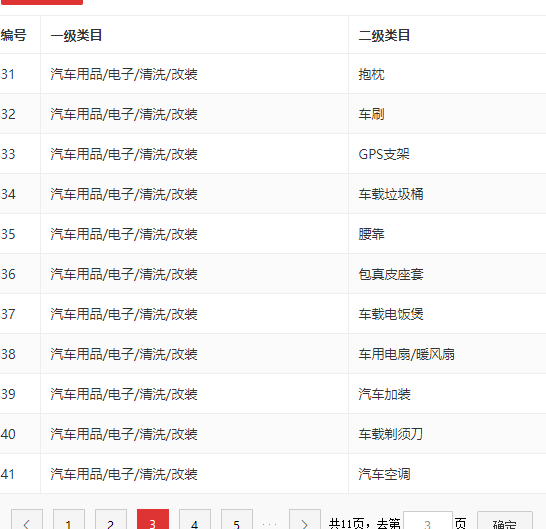Click the red button at top
Screen dimensions: 546x529
[x=42, y=2]
